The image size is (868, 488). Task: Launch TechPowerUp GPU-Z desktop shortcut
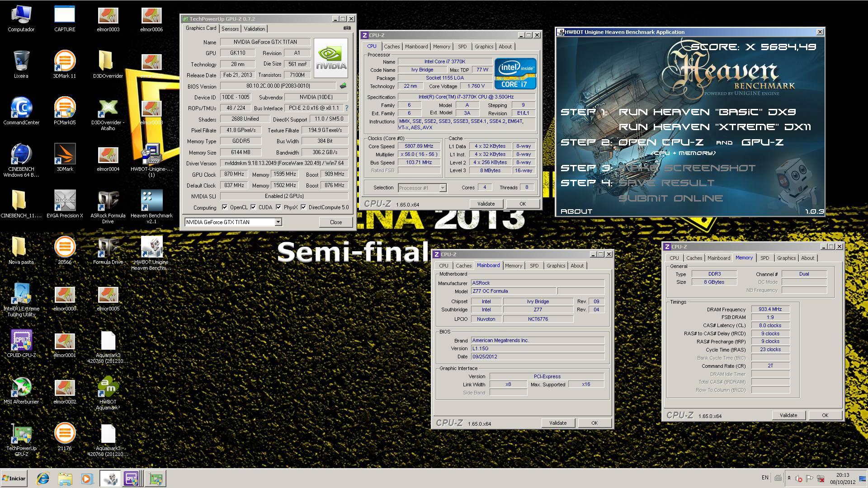tap(21, 440)
